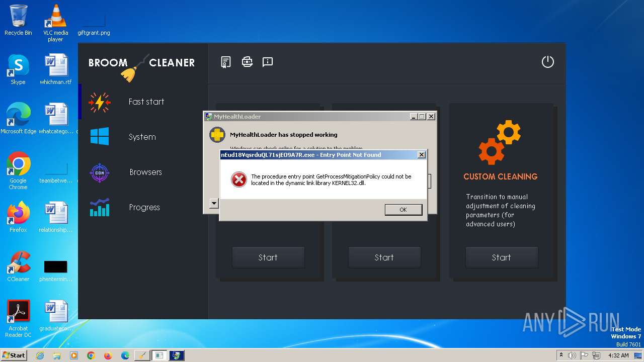This screenshot has height=362, width=644.
Task: Click the taskbar clock showing 4:32 AM
Action: [618, 355]
